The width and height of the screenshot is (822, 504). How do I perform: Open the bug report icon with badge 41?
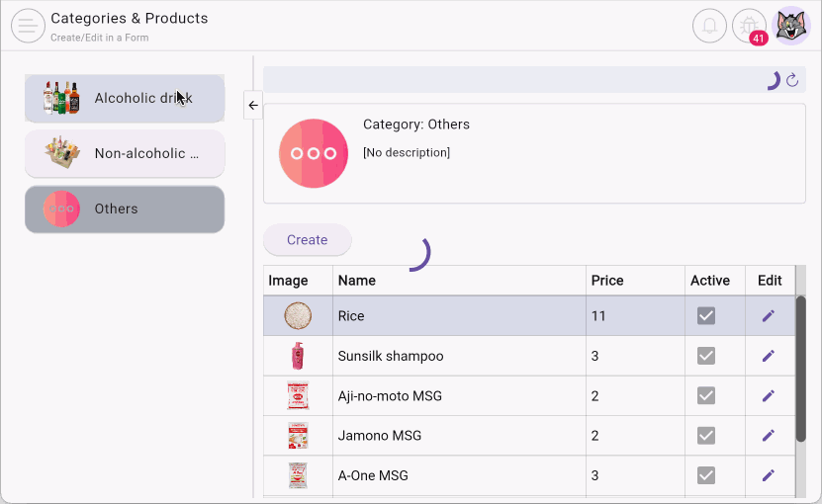(x=750, y=26)
